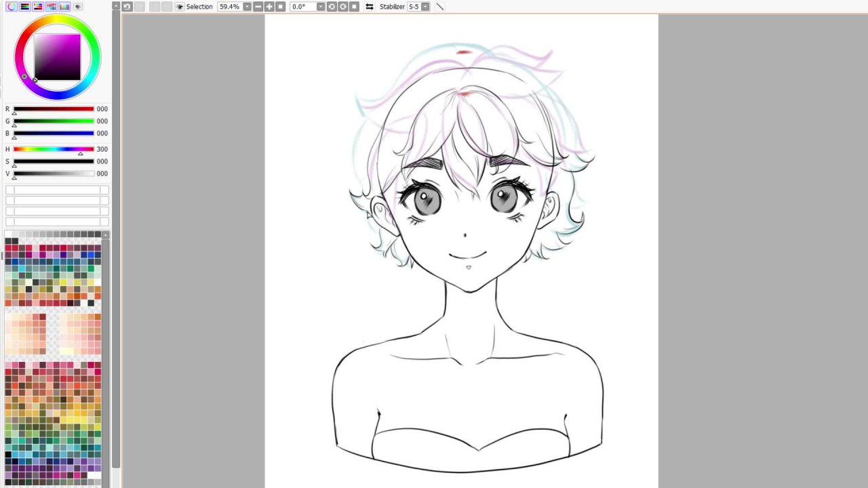Screen dimensions: 868x488
Task: Click the scratchpad panel icon
Action: point(78,7)
